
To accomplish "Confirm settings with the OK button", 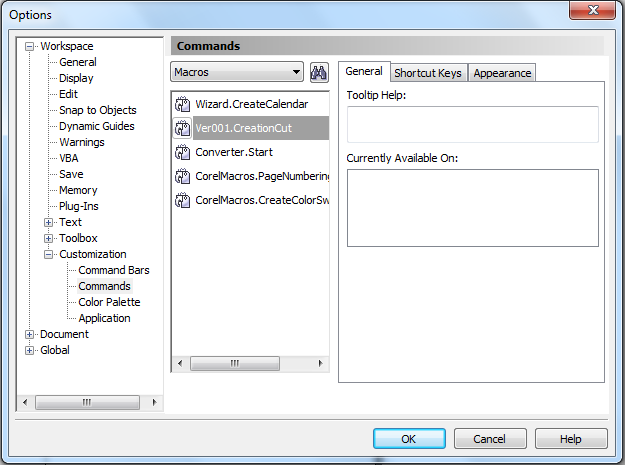I will pos(409,439).
